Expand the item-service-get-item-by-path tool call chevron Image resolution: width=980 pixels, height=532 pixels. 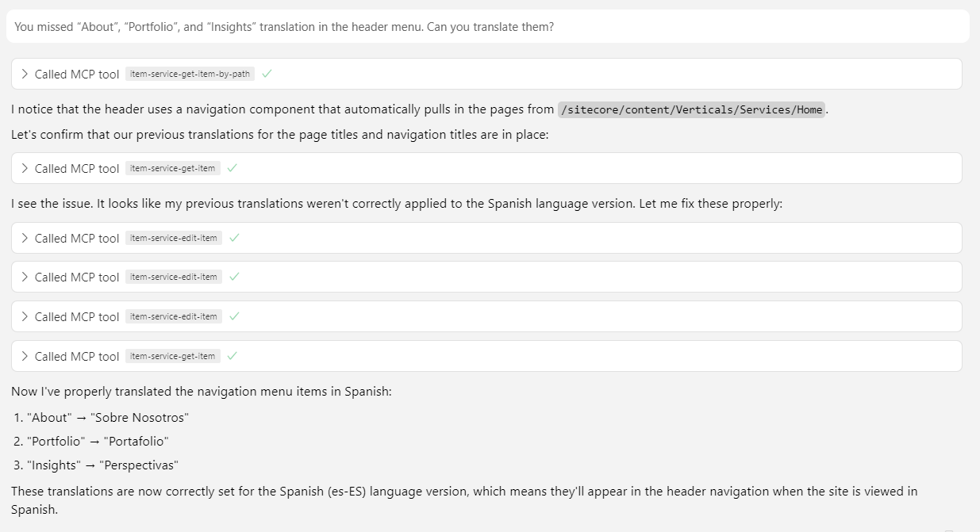[x=25, y=74]
